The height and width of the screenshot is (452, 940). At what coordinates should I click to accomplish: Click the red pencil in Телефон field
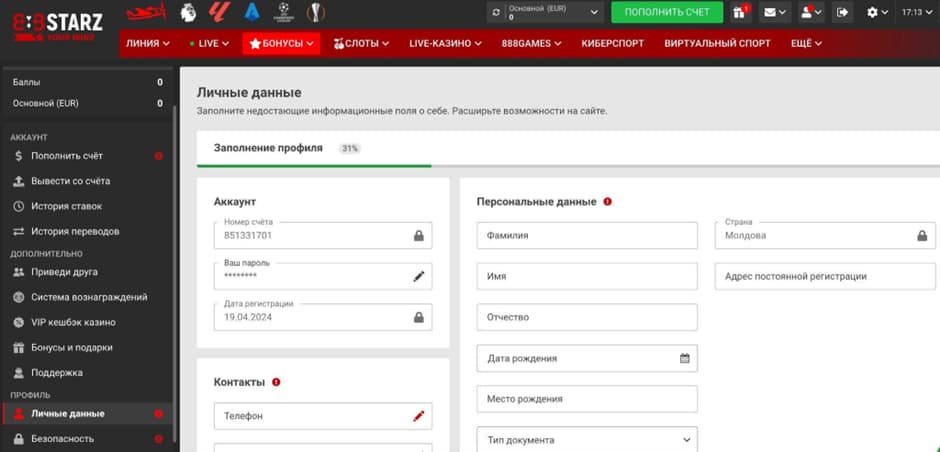pyautogui.click(x=418, y=415)
